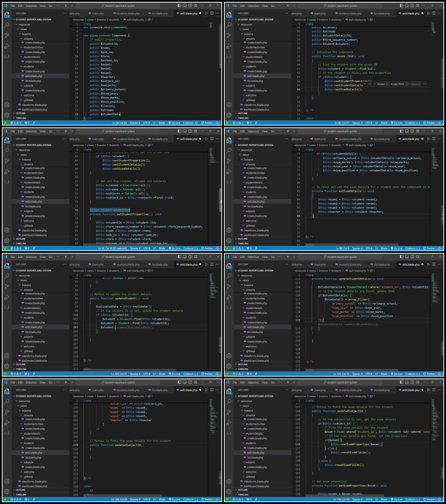This screenshot has height=504, width=446.
Task: Switch to list.blade.php tab in Ln 103, Col 21 window
Action: (x=158, y=265)
